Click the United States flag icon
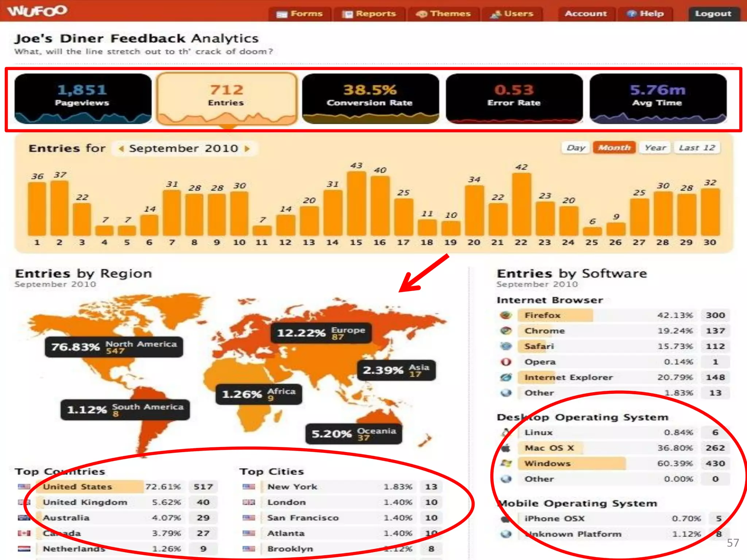This screenshot has height=560, width=747. click(x=24, y=487)
